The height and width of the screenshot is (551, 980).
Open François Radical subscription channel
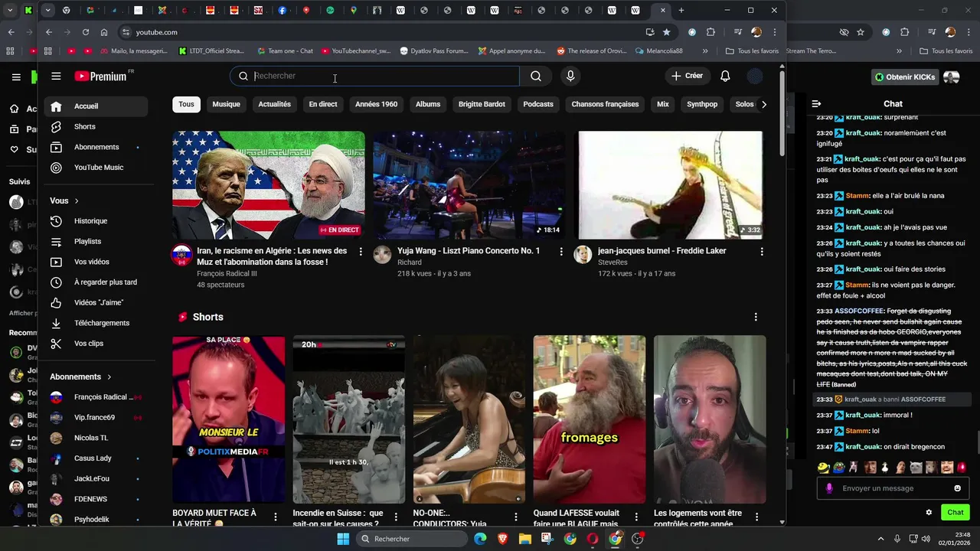coord(96,397)
